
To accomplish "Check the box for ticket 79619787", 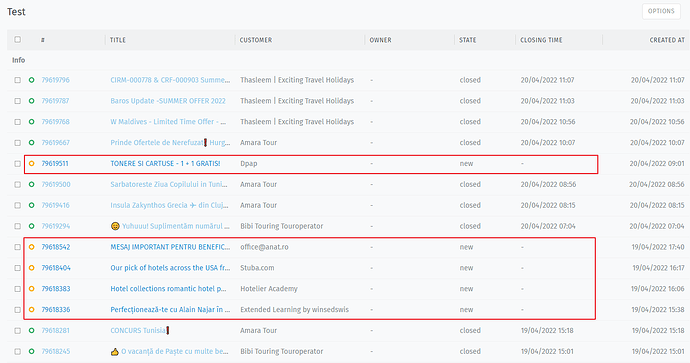I will (x=18, y=101).
